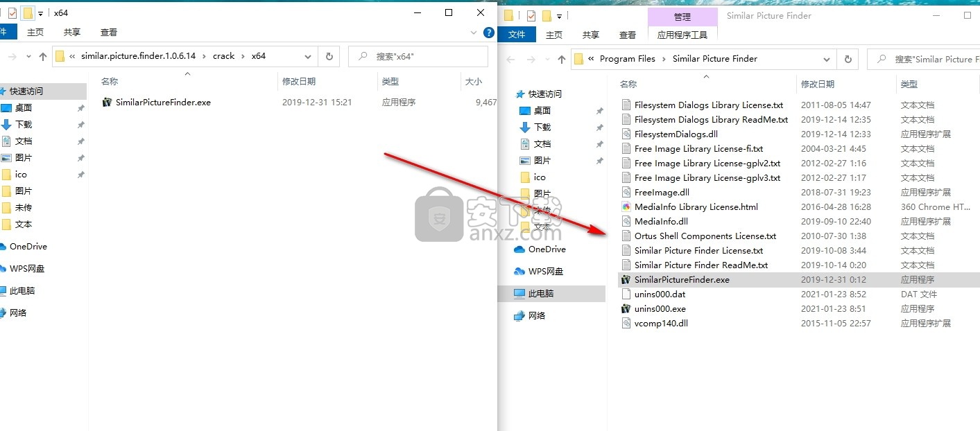980x431 pixels.
Task: Open 主页 tab in Similar Picture Finder window
Action: [554, 35]
